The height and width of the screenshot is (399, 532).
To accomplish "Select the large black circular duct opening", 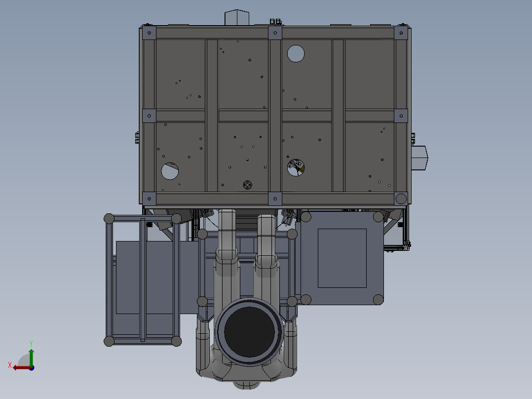I will (x=249, y=332).
